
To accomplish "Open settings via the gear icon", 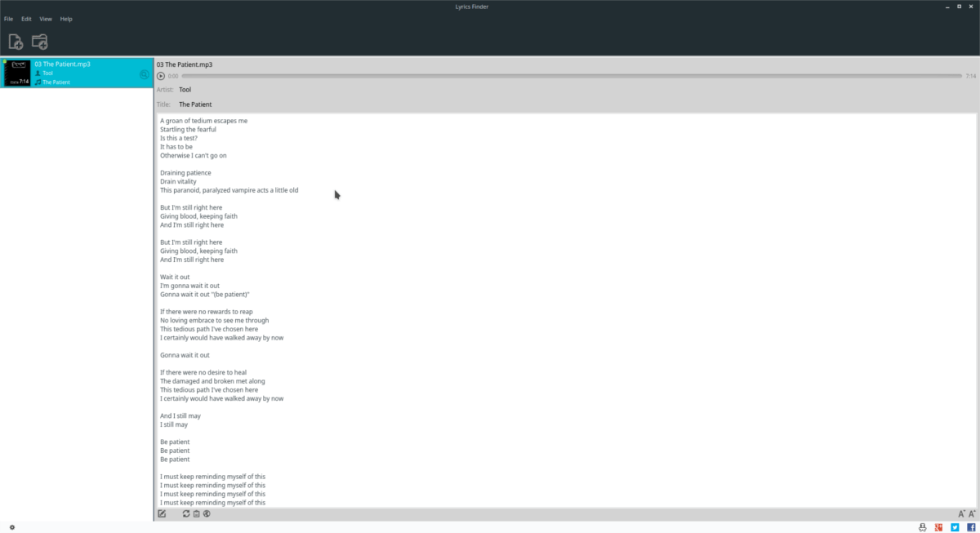I will (x=11, y=526).
